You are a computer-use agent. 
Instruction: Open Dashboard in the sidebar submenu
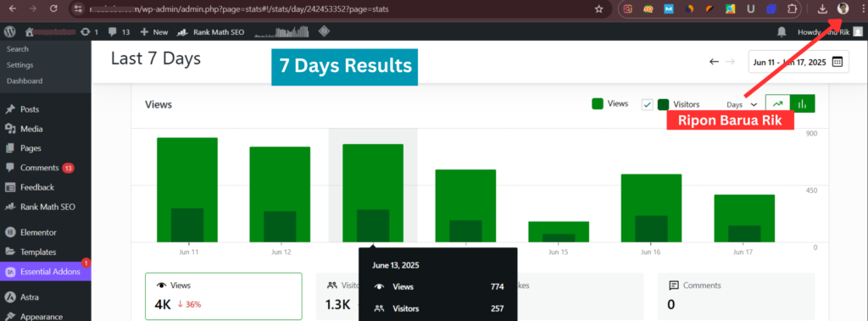pyautogui.click(x=25, y=80)
